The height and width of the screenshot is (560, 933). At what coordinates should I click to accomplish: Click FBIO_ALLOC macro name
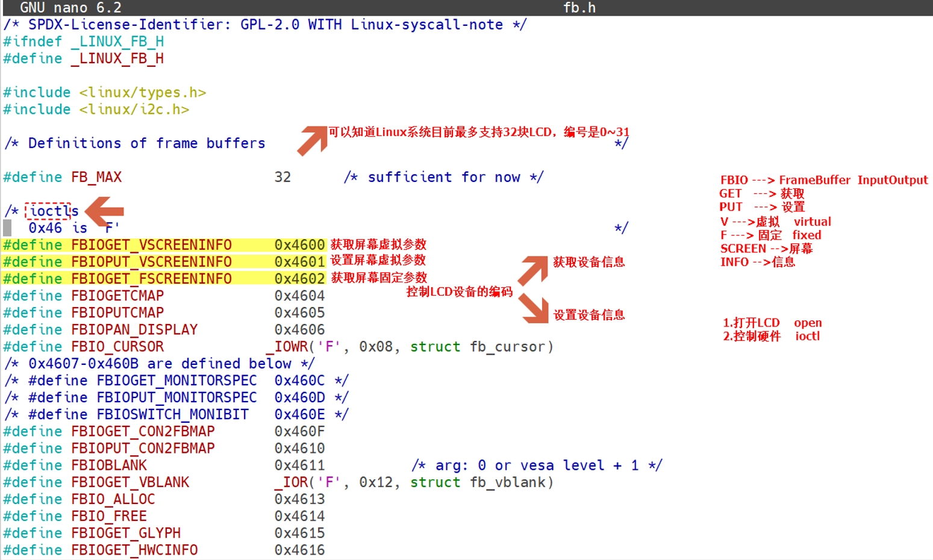[x=113, y=499]
